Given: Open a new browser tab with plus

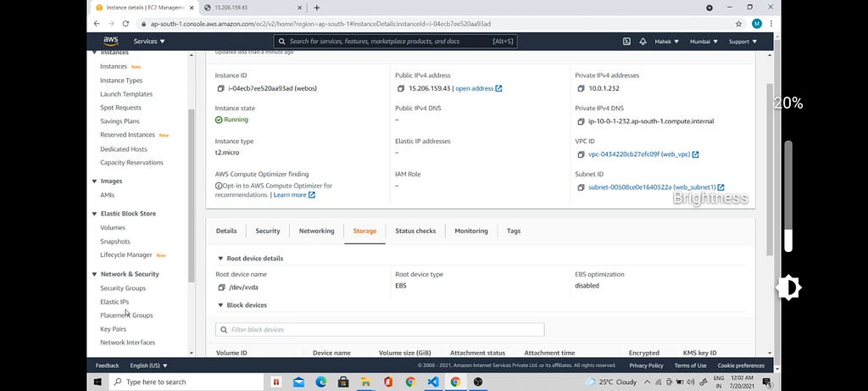Looking at the screenshot, I should (317, 8).
